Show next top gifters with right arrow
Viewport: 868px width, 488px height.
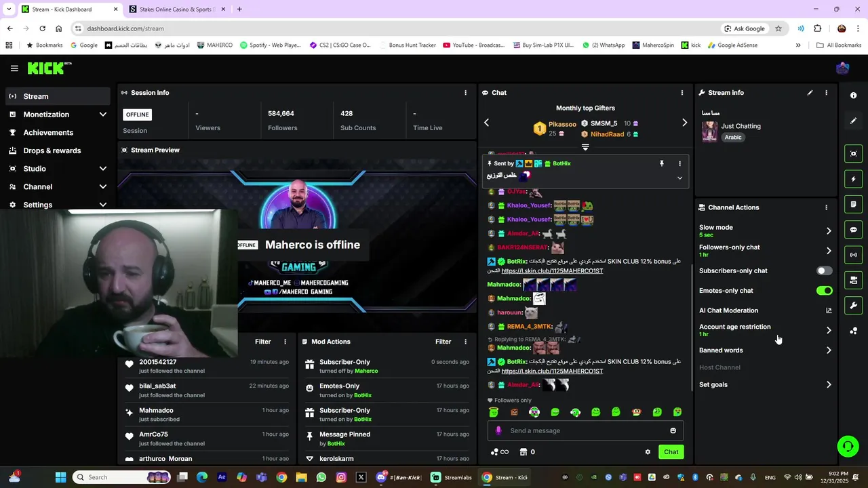(x=684, y=123)
